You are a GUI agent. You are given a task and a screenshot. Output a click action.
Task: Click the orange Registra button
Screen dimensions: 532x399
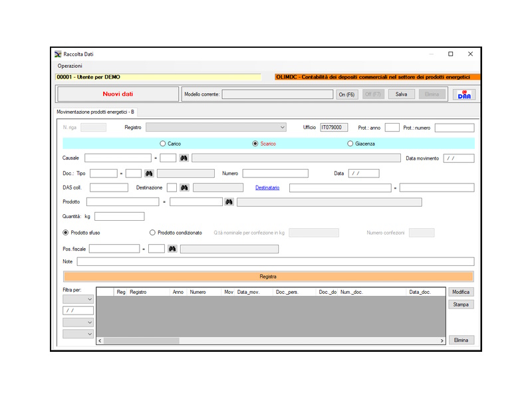click(x=268, y=277)
